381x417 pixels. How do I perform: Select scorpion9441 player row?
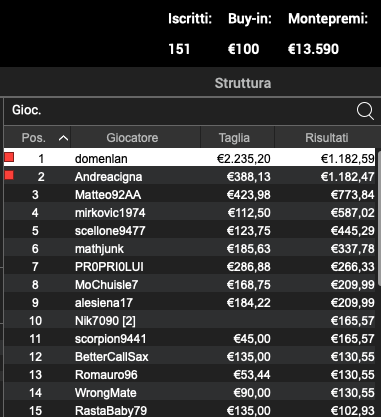[189, 339]
